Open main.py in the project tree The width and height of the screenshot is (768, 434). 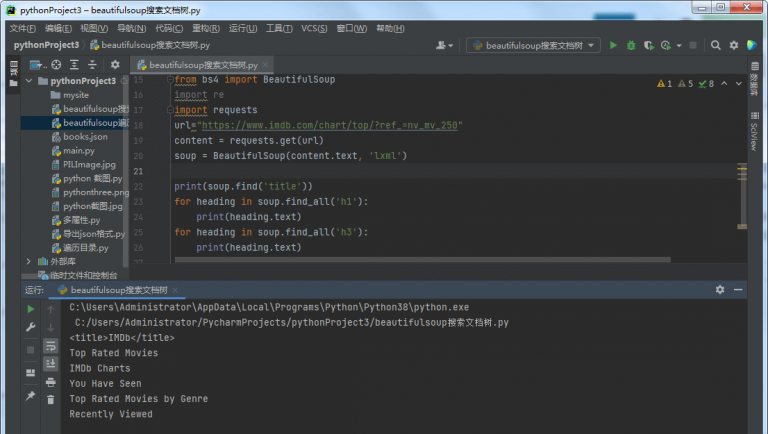point(78,150)
